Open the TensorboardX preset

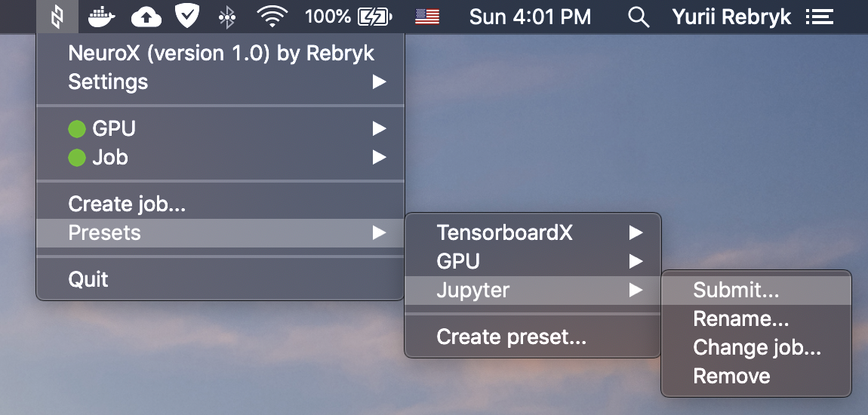533,233
